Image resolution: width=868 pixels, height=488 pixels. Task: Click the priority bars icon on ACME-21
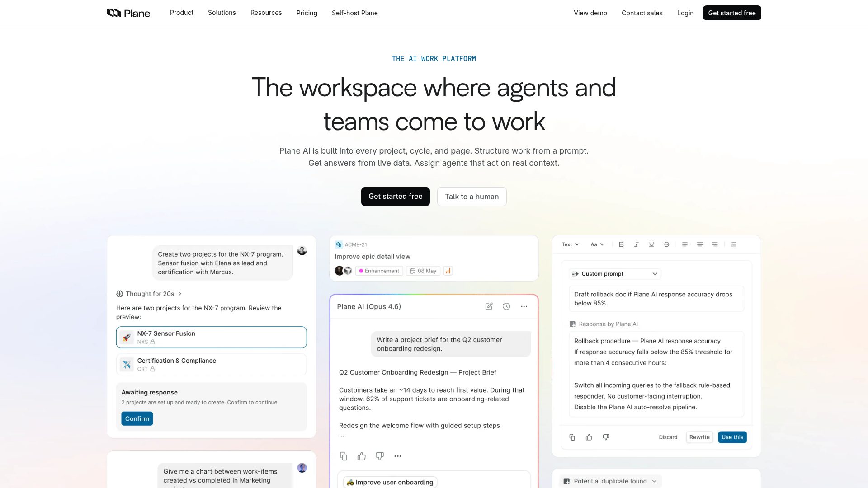pyautogui.click(x=448, y=271)
